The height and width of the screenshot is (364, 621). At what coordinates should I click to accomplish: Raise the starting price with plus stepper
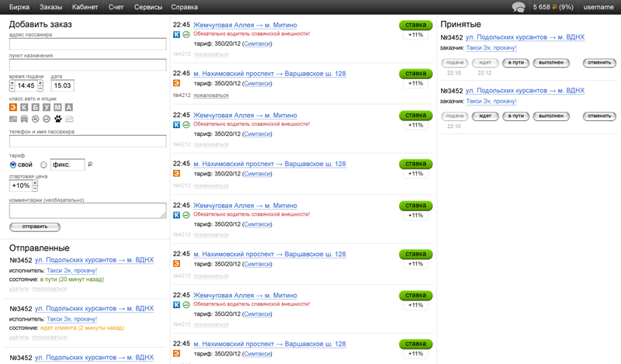pyautogui.click(x=35, y=183)
